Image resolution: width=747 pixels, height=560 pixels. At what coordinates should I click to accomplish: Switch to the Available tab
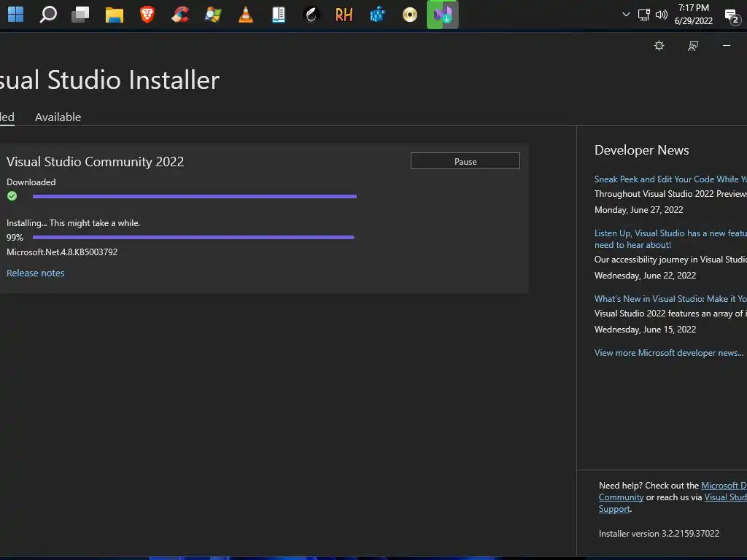(58, 117)
